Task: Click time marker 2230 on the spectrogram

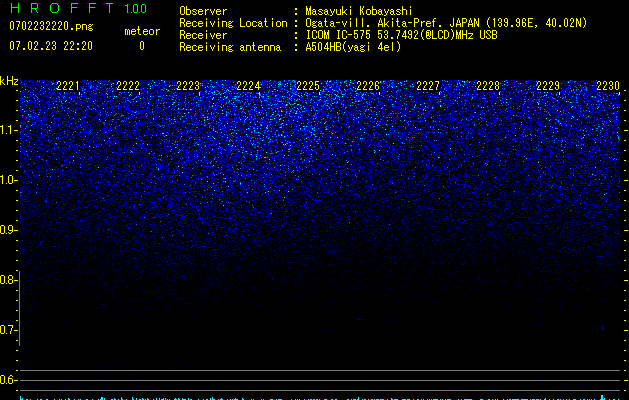Action: coord(608,85)
